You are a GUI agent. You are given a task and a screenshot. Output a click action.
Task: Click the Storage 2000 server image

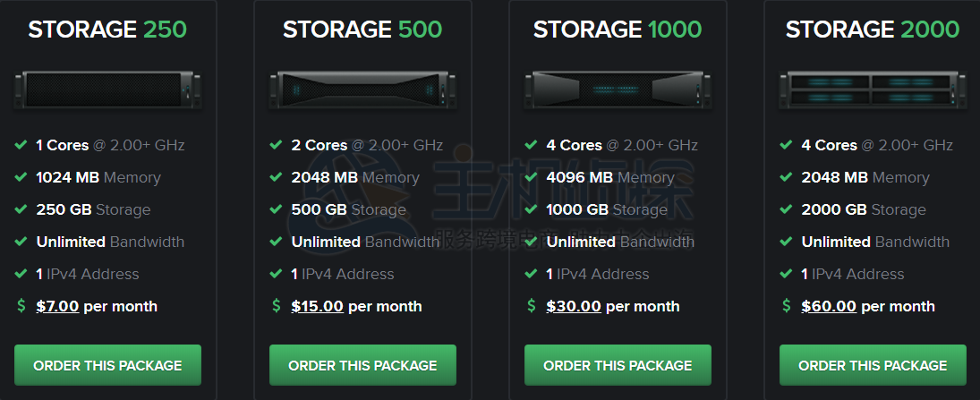pos(873,89)
